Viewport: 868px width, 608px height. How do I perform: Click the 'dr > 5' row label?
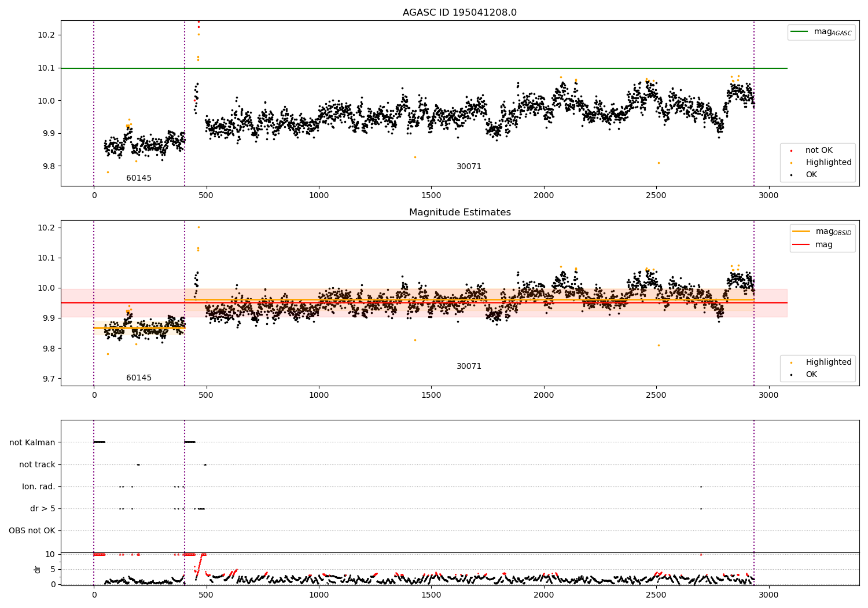(43, 508)
